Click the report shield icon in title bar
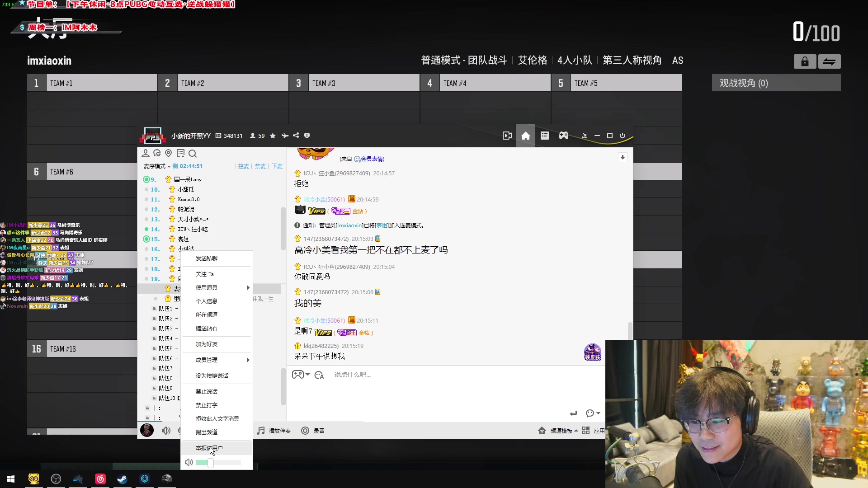868x488 pixels. 307,136
